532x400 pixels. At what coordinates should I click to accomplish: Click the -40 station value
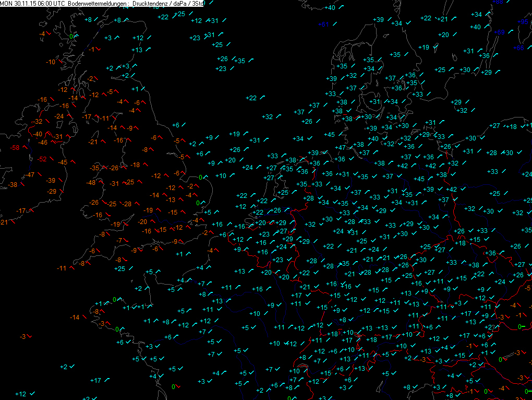click(38, 134)
